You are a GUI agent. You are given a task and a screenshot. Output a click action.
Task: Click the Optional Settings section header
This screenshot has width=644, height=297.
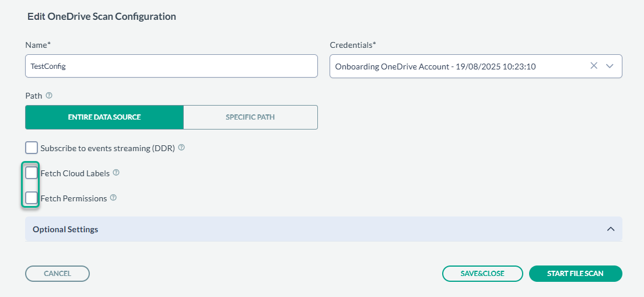65,229
